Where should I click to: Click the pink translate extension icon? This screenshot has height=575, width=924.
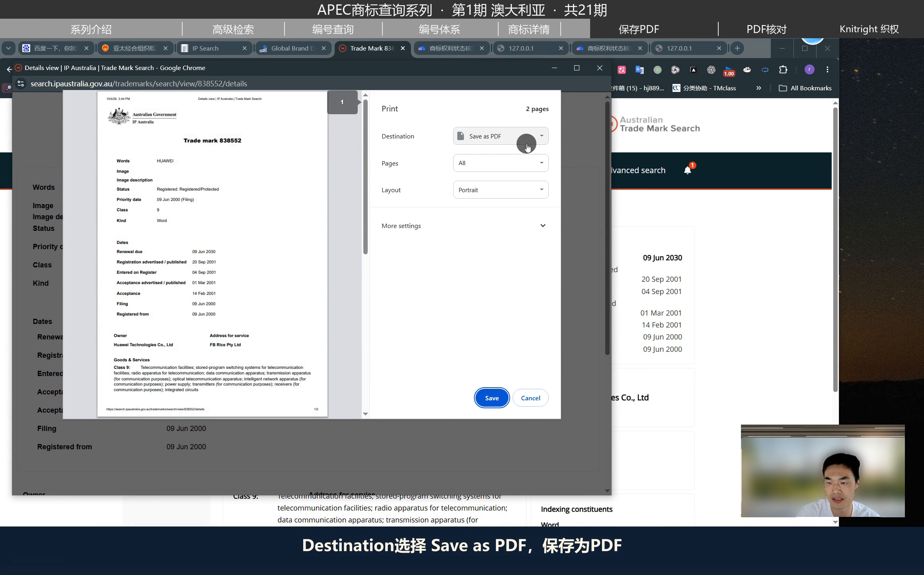pos(622,70)
